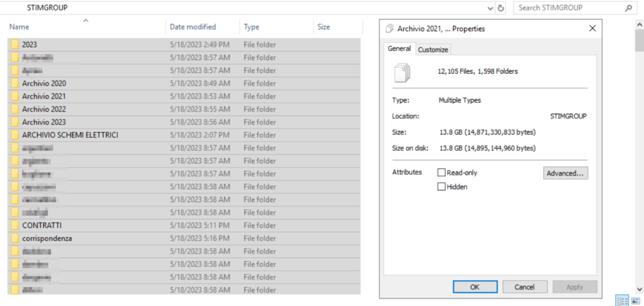Click the CONTRATTI folder icon
The image size is (644, 306).
pos(14,225)
